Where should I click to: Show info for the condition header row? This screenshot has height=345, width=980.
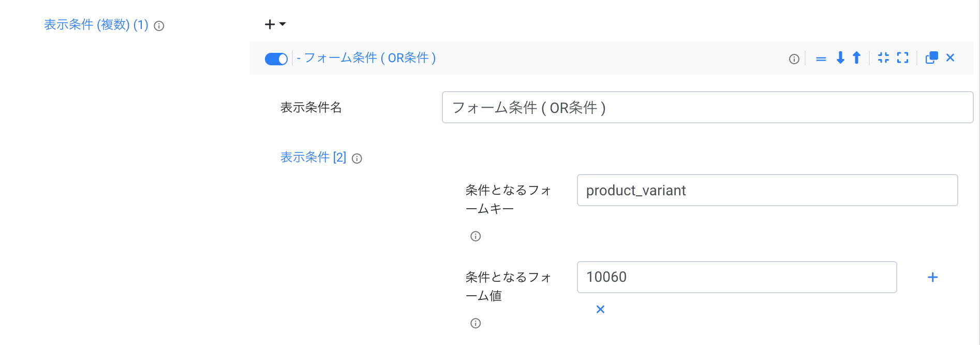(794, 59)
